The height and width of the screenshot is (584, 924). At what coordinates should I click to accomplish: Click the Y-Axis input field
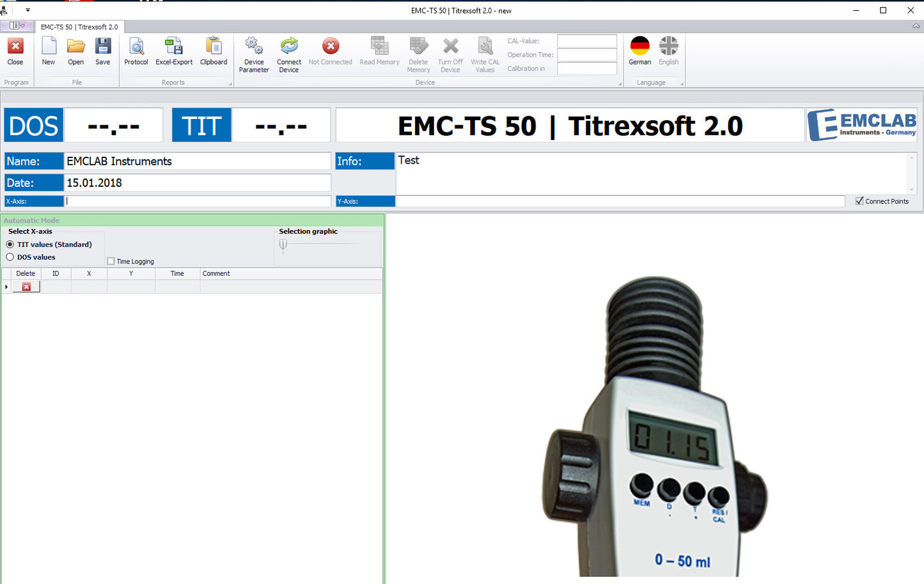pyautogui.click(x=620, y=201)
